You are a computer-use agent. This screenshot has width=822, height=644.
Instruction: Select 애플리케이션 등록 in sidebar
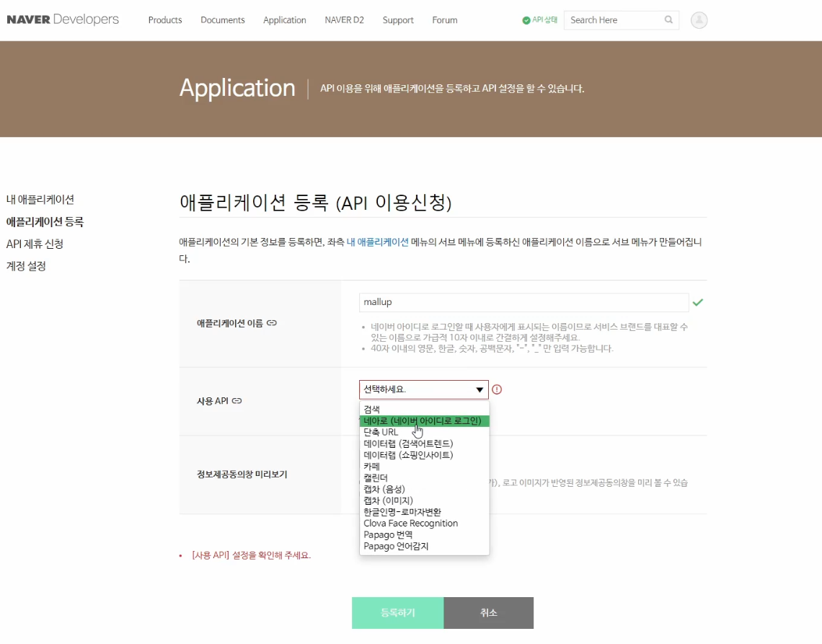(x=45, y=222)
